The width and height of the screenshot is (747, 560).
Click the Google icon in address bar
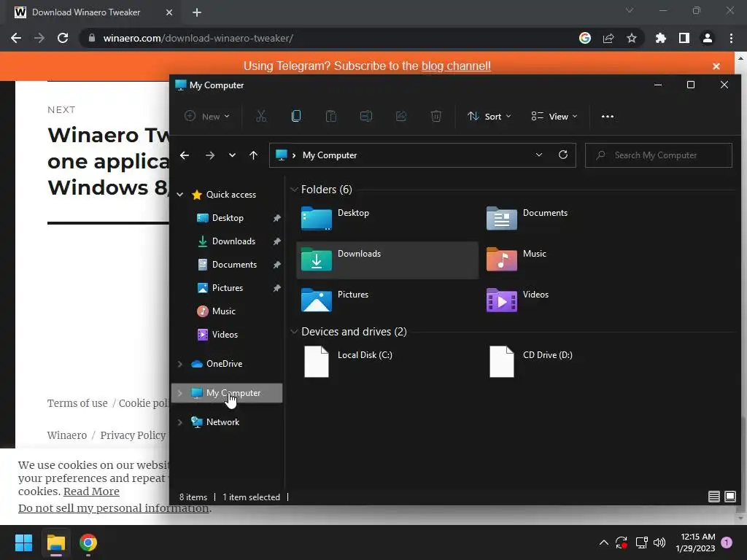pyautogui.click(x=585, y=38)
